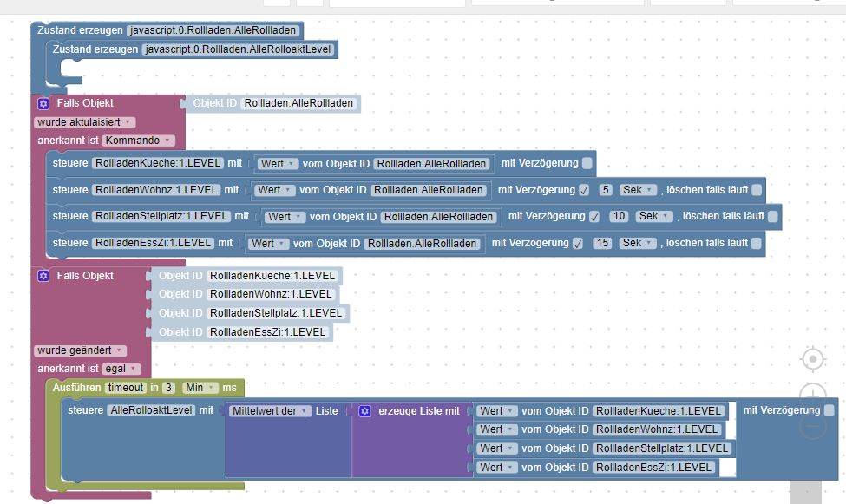Change the Min time unit dropdown

[x=200, y=388]
